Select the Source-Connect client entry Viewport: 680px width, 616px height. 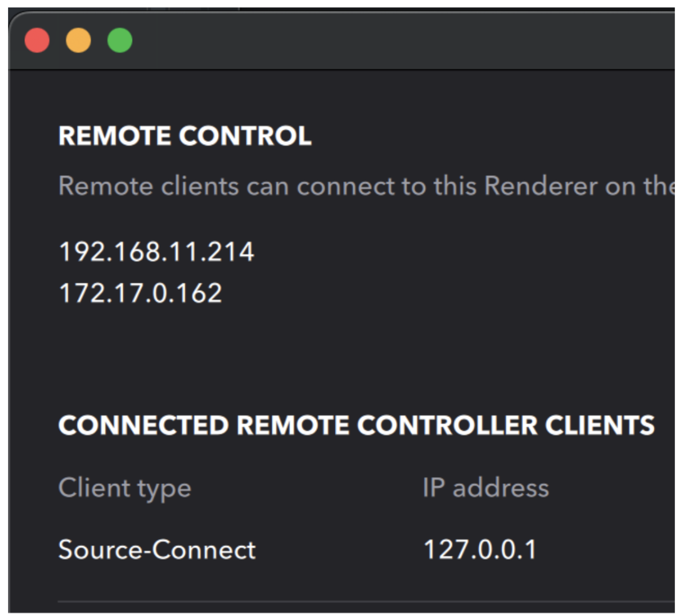pos(157,550)
